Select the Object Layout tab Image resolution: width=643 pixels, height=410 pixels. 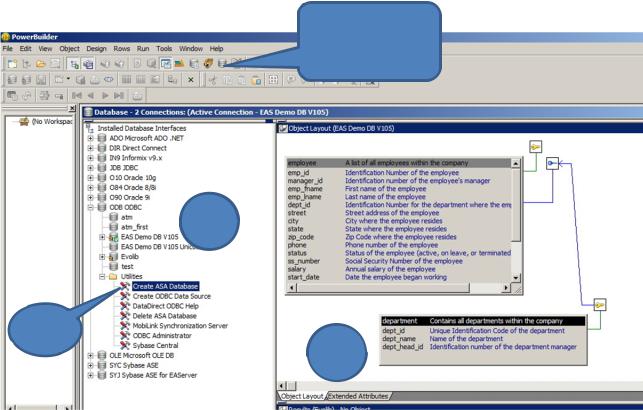302,396
